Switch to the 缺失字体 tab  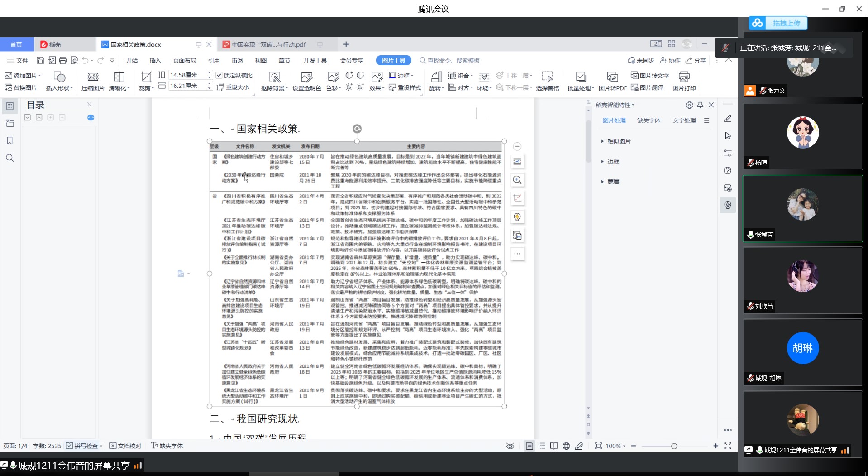point(649,120)
